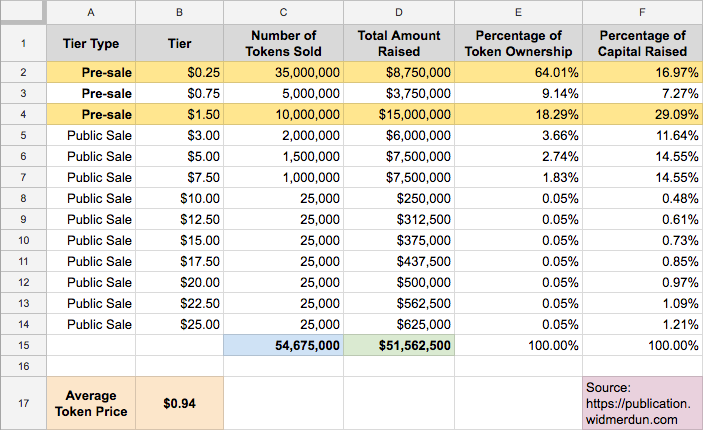Screen dimensions: 703x430
Task: Select Number of Tokens Sold header cell
Action: pos(283,43)
